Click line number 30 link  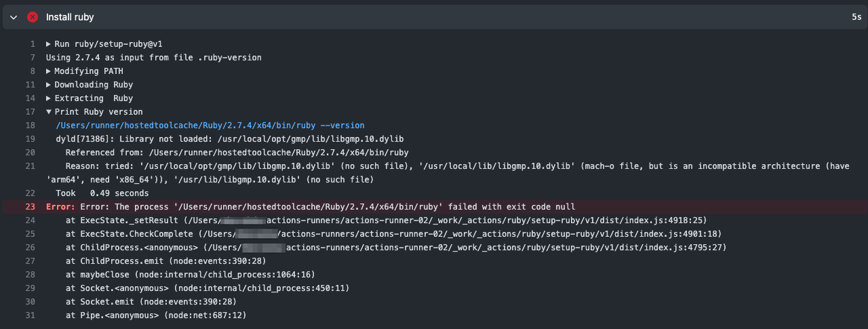[30, 302]
